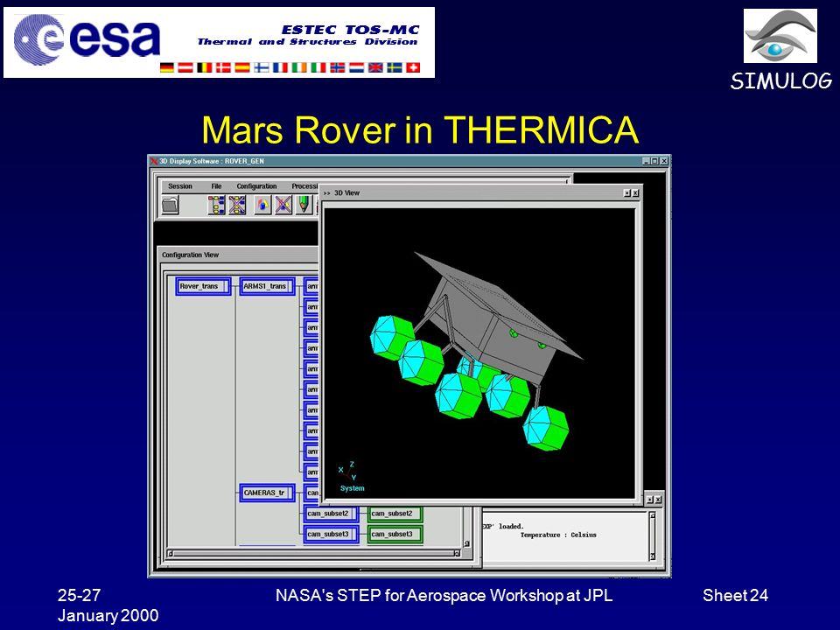
Task: Click the ESA logo on the slide
Action: (x=87, y=40)
